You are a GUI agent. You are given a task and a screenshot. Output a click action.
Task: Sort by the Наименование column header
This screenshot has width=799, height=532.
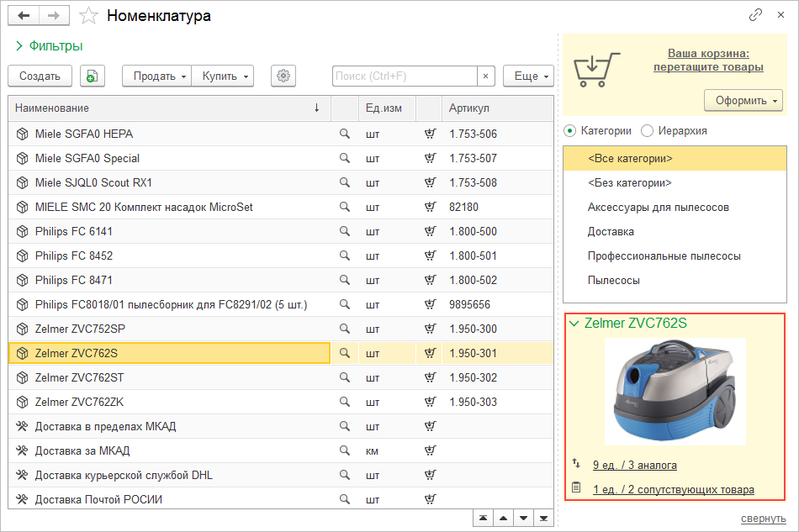point(170,108)
